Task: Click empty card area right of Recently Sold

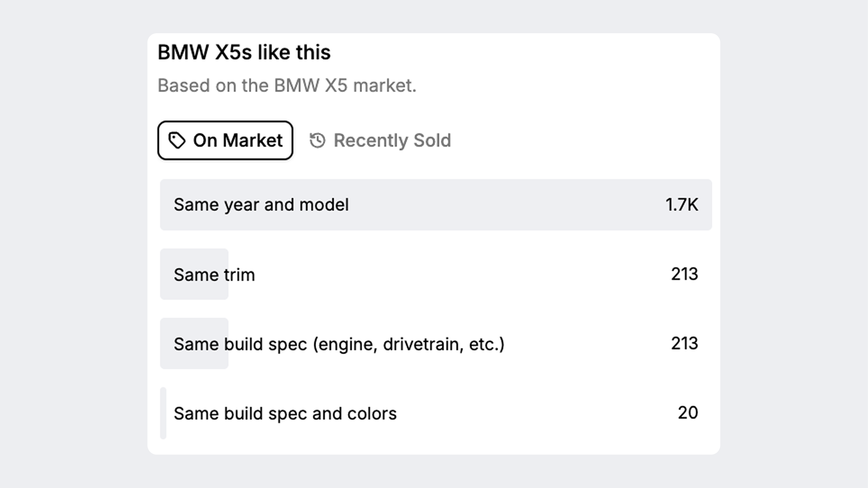Action: 590,140
